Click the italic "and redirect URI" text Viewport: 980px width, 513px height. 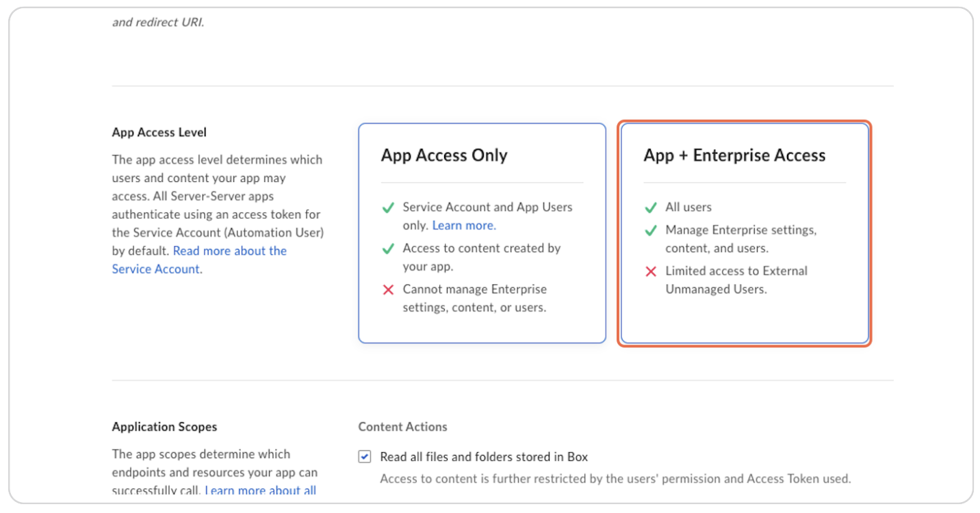point(158,21)
